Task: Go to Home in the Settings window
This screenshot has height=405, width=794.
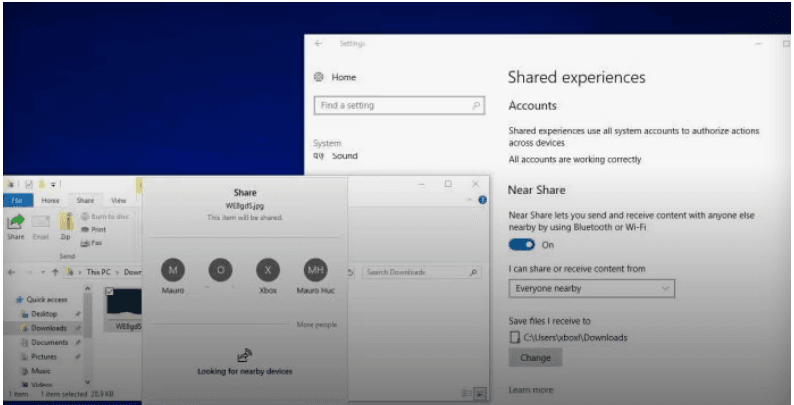Action: coord(335,77)
